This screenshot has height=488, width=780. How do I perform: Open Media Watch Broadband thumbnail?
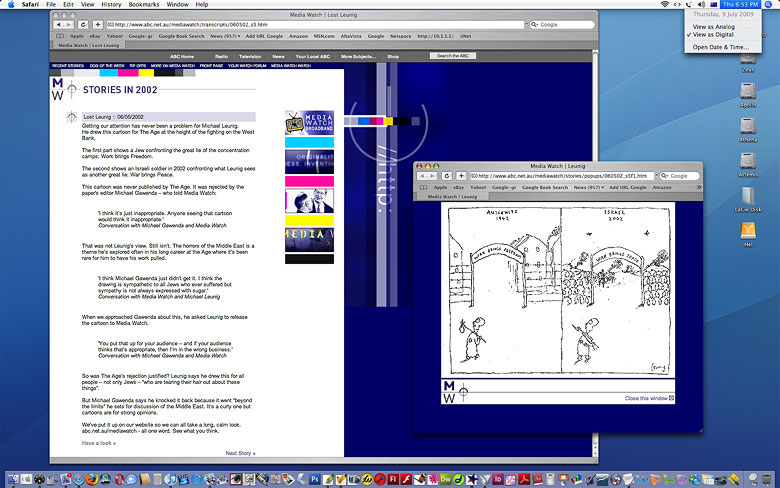click(x=309, y=122)
